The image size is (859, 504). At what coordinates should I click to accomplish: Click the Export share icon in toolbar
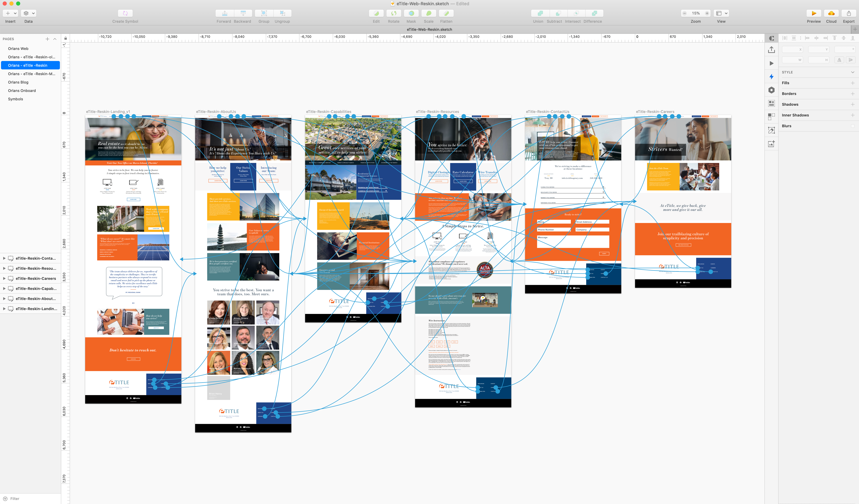(x=848, y=13)
